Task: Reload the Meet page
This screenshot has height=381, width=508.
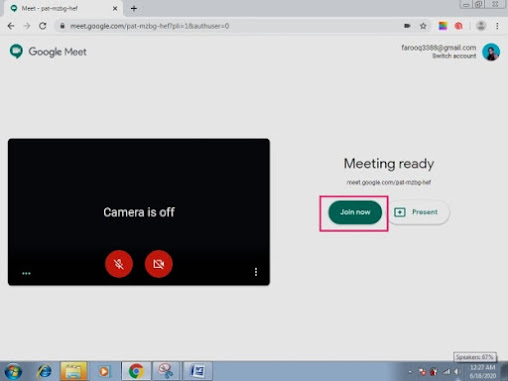Action: pyautogui.click(x=43, y=26)
